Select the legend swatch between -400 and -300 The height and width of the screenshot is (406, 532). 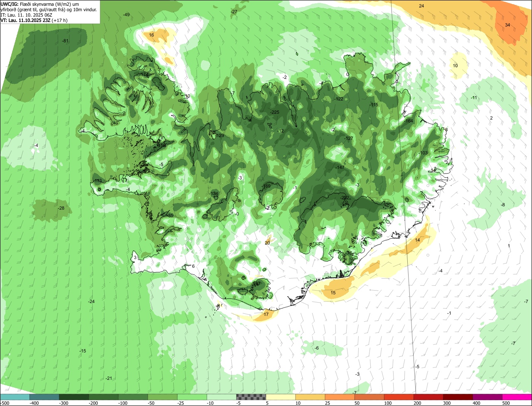click(x=44, y=397)
